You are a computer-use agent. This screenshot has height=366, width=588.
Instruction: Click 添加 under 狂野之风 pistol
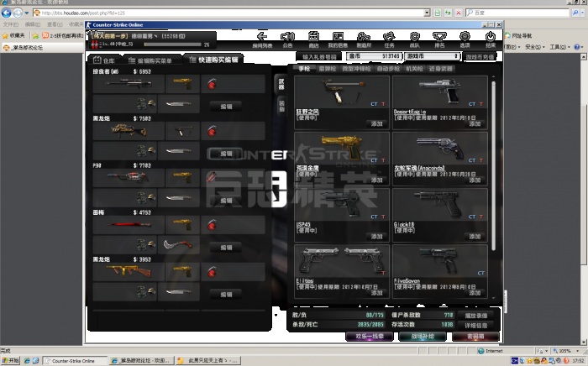pyautogui.click(x=376, y=123)
